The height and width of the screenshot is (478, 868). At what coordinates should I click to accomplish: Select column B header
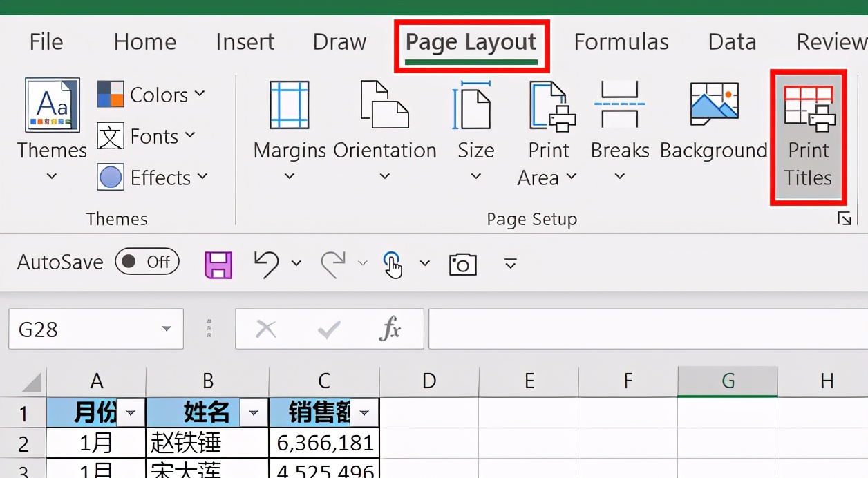pyautogui.click(x=207, y=381)
